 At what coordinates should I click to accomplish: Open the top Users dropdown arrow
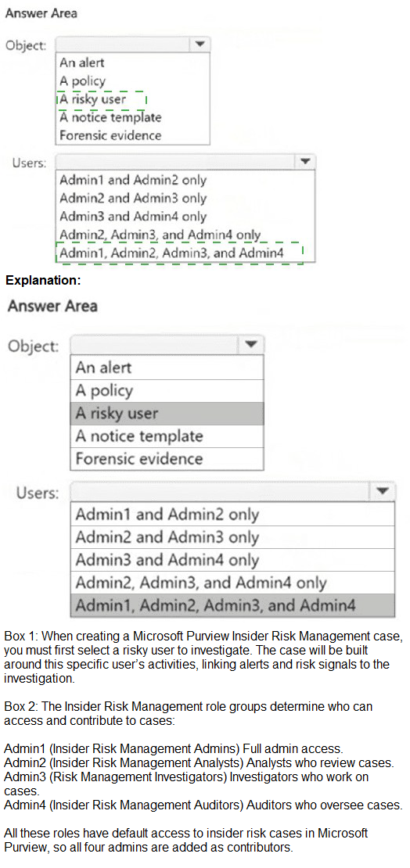(x=305, y=162)
